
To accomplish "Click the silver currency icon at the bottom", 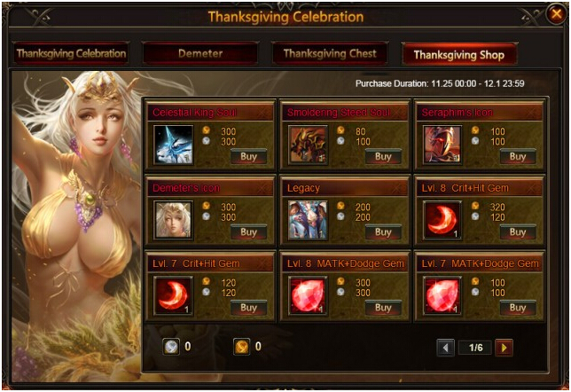I will coord(171,347).
